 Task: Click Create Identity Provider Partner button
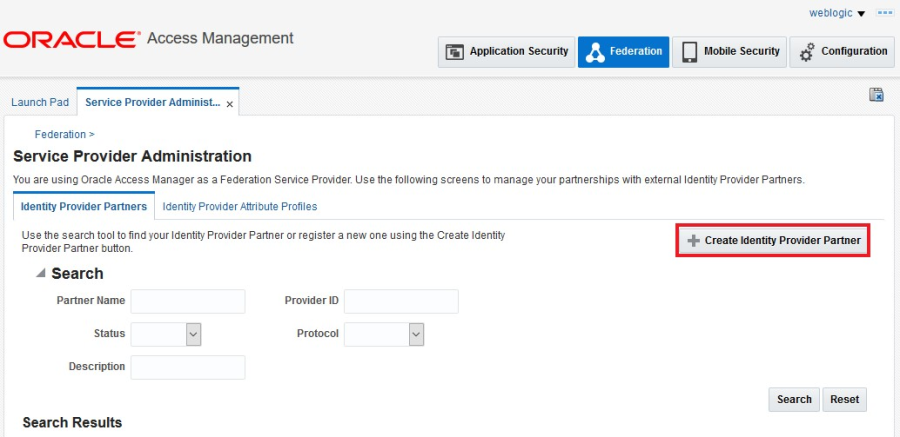pos(773,241)
